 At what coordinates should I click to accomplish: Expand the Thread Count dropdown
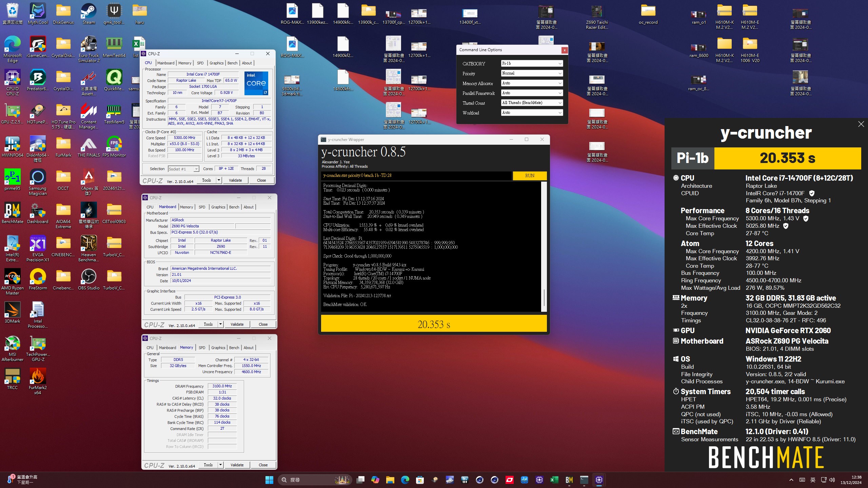[532, 103]
